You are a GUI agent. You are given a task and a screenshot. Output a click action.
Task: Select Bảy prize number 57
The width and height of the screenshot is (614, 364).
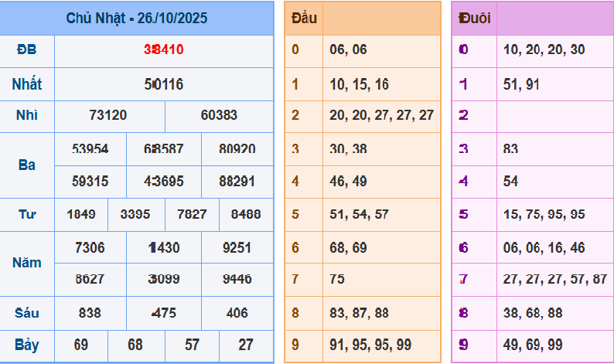click(x=192, y=345)
